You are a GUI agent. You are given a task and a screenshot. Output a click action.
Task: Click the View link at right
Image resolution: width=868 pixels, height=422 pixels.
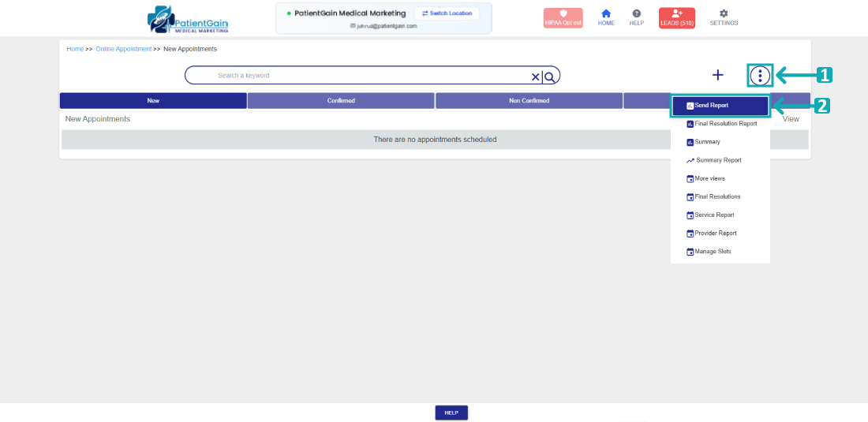[x=791, y=119]
